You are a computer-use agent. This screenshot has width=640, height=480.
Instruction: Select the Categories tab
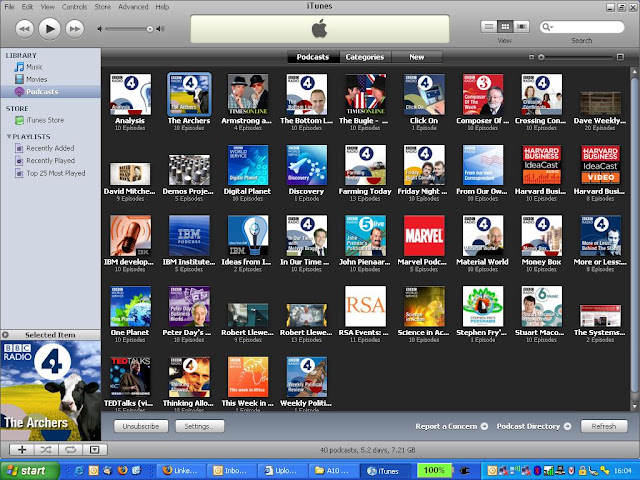coord(365,57)
